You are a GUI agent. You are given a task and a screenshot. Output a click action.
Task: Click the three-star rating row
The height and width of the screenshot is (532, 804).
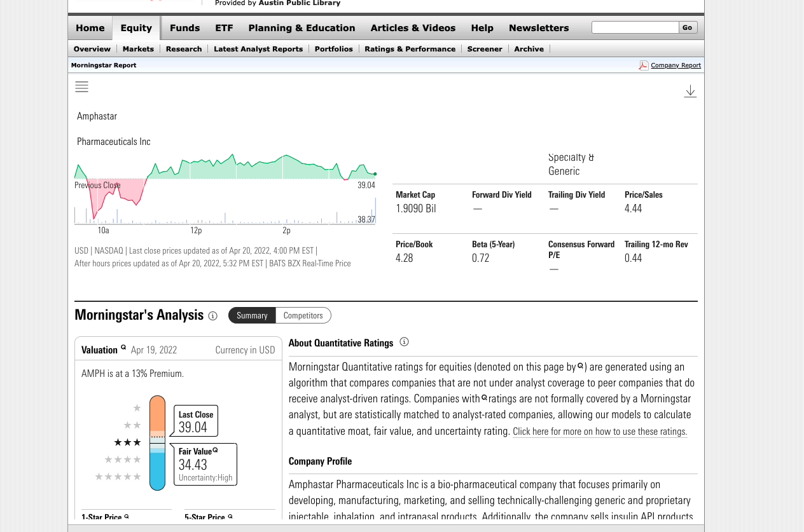point(127,442)
